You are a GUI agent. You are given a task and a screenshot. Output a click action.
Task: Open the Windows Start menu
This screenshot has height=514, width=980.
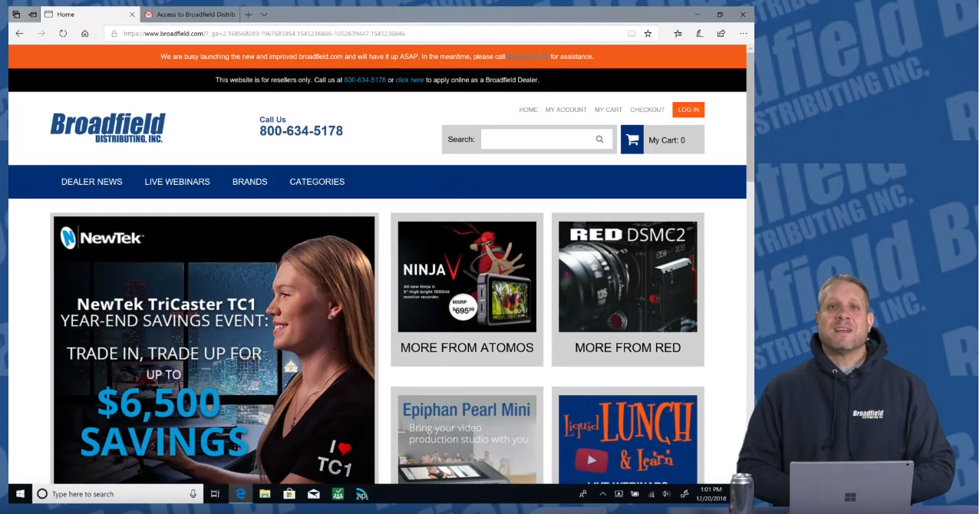[20, 494]
